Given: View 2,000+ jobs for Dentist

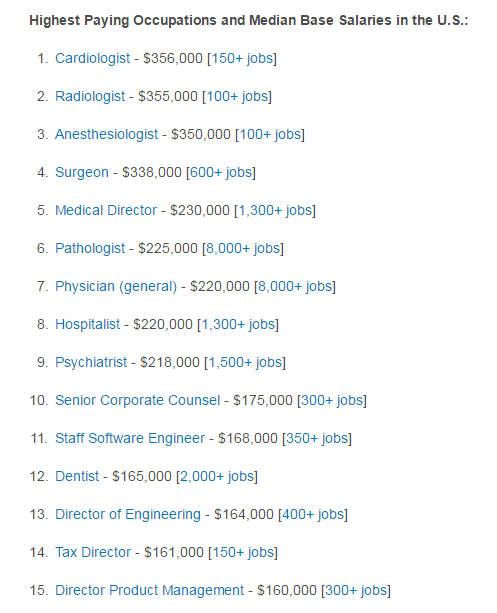Looking at the screenshot, I should coord(217,476).
